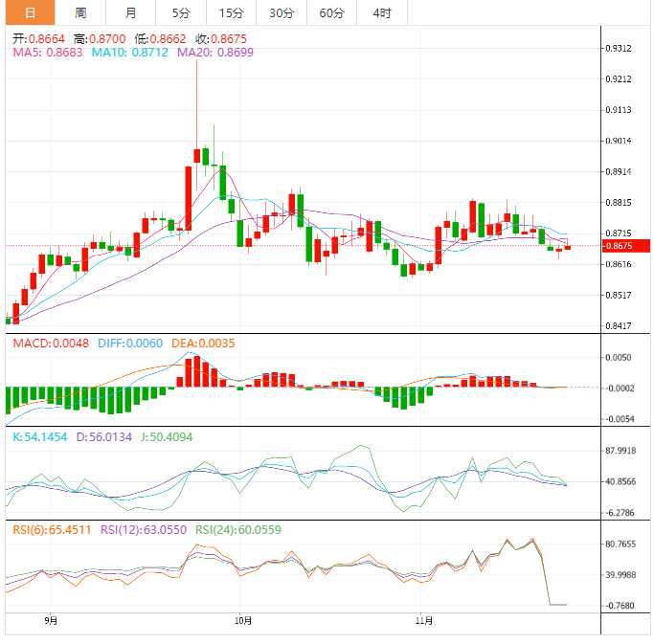Click the RSI(12):63.0550 label
Viewport: 654px width, 644px height.
[x=144, y=530]
